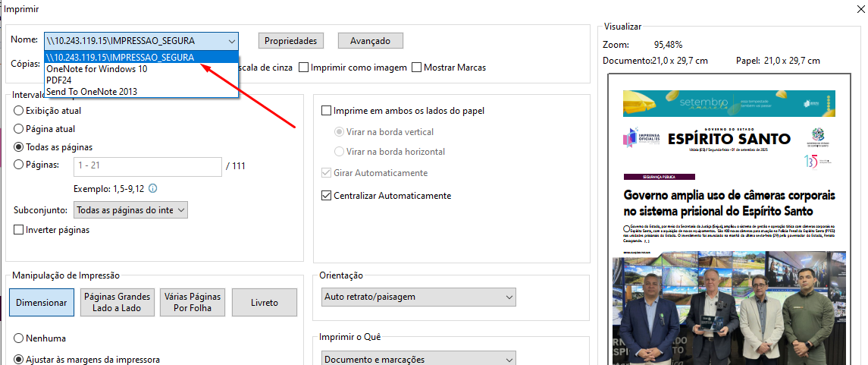Click the Zoom value 95,48%
The width and height of the screenshot is (868, 365).
(x=668, y=44)
